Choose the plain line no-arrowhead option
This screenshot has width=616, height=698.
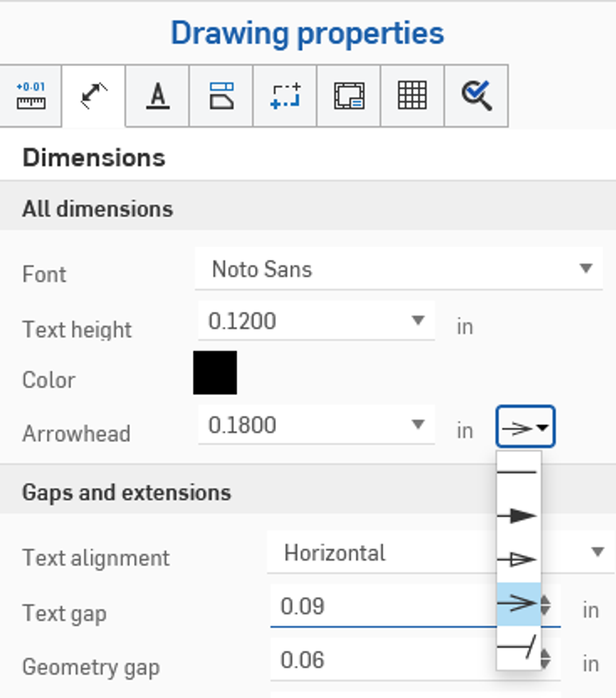click(518, 472)
